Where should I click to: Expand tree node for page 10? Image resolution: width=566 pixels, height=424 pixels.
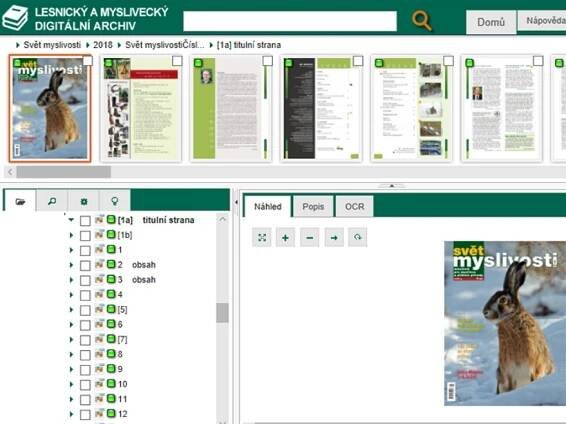coord(71,384)
